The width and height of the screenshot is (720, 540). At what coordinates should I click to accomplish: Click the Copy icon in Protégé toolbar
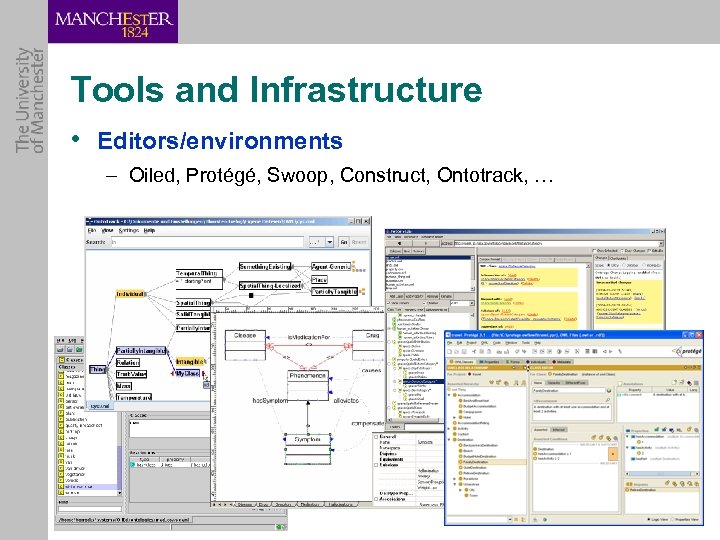[x=481, y=352]
